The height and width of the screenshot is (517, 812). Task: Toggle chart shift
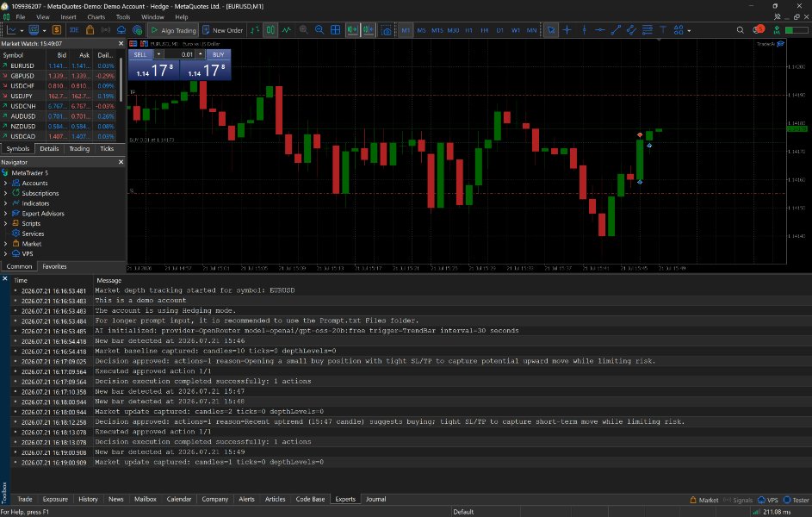point(369,30)
